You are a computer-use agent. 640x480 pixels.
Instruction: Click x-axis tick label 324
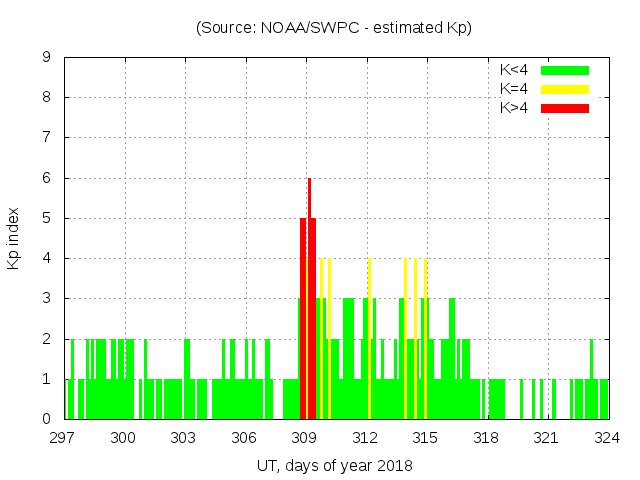(x=608, y=437)
